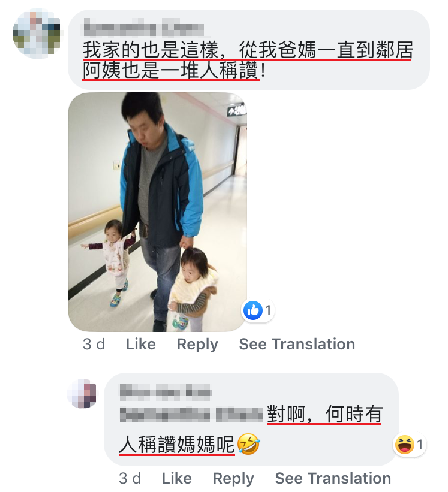The height and width of the screenshot is (492, 448).
Task: Click the first comment's 3 d timestamp
Action: coord(94,344)
